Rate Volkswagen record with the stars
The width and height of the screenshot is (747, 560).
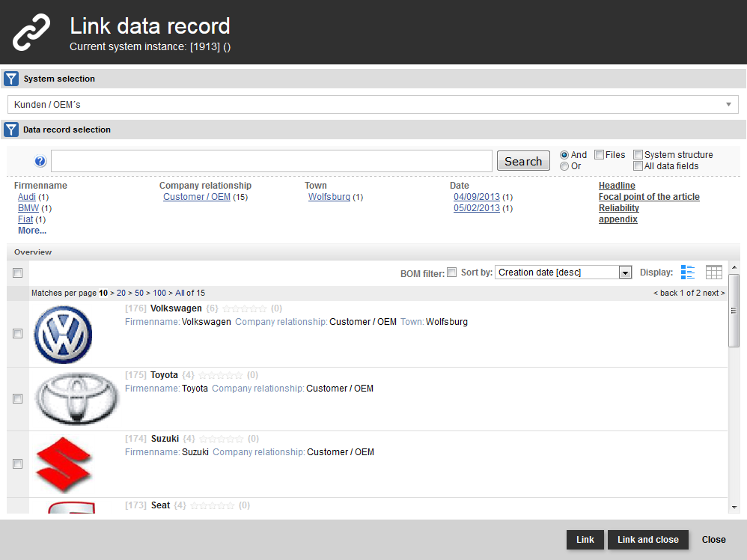(x=245, y=309)
